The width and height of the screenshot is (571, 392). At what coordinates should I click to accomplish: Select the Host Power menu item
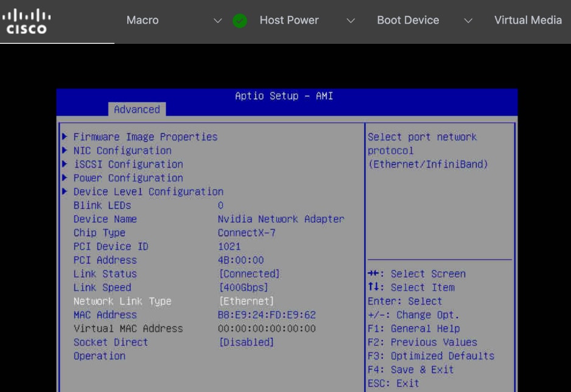(289, 20)
